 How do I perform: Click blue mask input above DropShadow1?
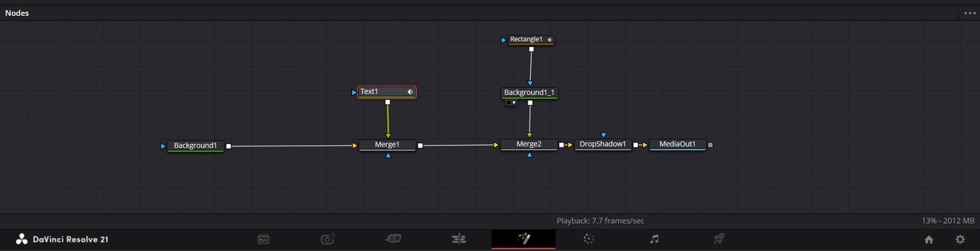click(604, 135)
